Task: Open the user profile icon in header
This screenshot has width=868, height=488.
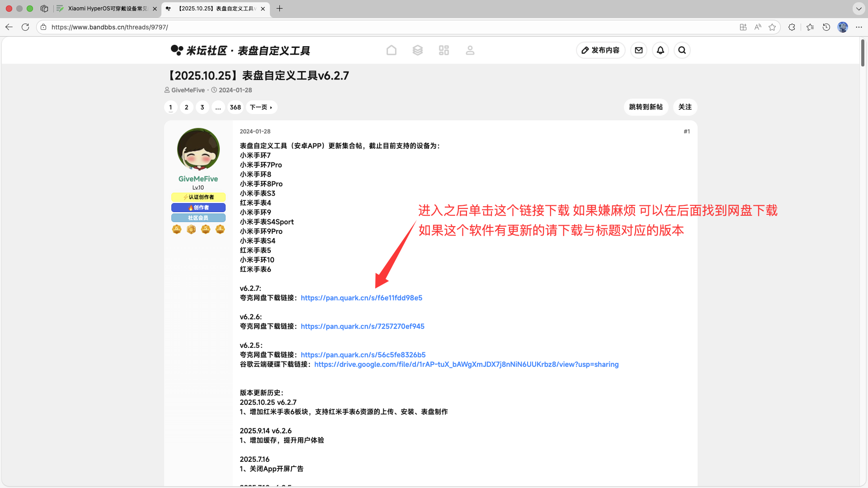Action: 470,50
